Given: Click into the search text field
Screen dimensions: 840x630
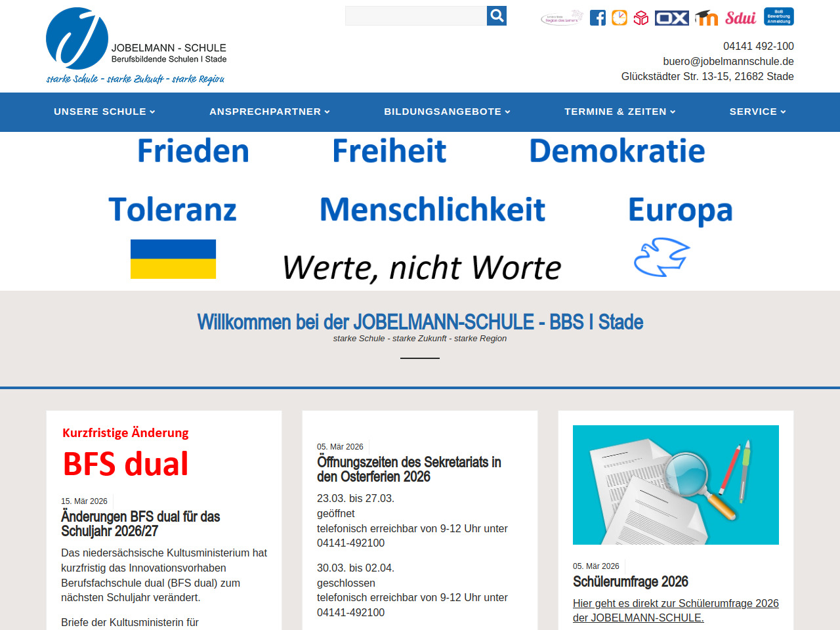Looking at the screenshot, I should click(x=415, y=16).
